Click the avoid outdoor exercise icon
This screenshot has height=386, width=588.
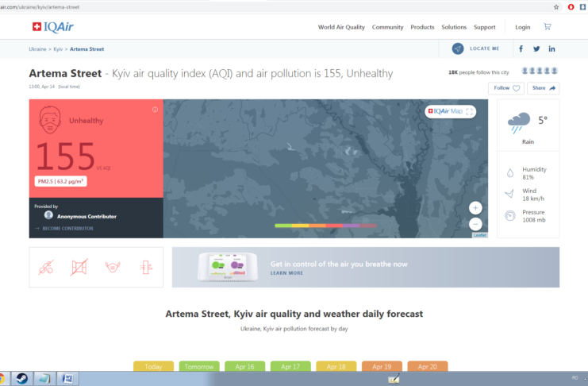[x=46, y=268]
